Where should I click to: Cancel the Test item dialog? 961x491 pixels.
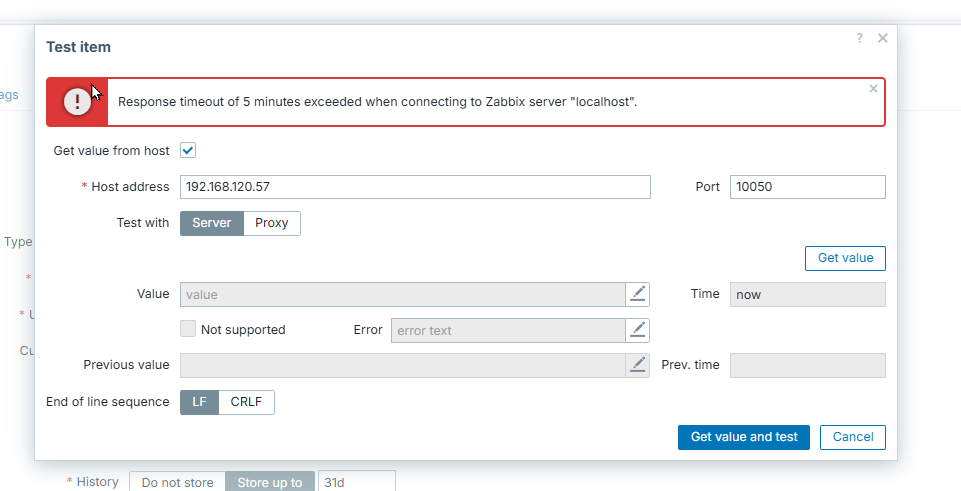[852, 437]
